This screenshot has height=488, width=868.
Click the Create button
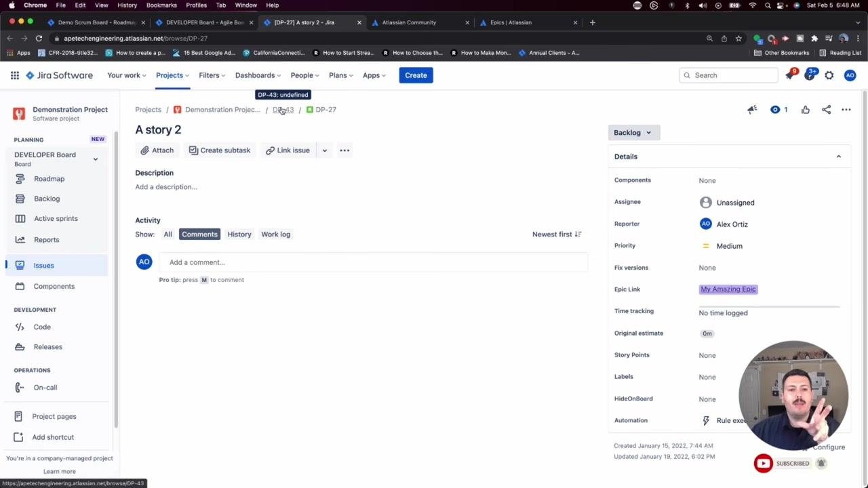[x=416, y=75]
